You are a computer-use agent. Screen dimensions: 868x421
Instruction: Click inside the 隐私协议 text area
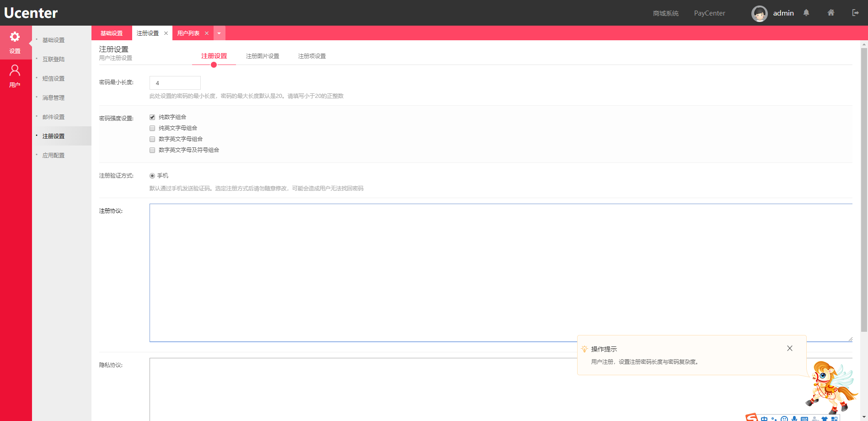pyautogui.click(x=501, y=389)
